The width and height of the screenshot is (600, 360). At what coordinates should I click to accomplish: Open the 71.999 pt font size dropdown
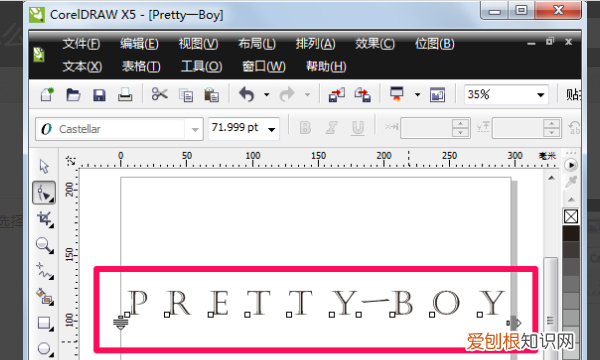tap(272, 129)
